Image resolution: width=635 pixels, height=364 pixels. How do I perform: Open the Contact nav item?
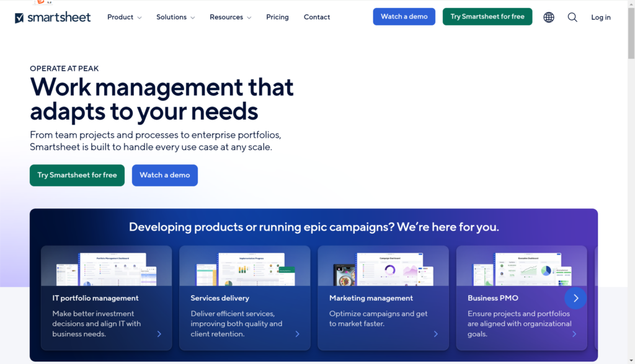[x=317, y=17]
